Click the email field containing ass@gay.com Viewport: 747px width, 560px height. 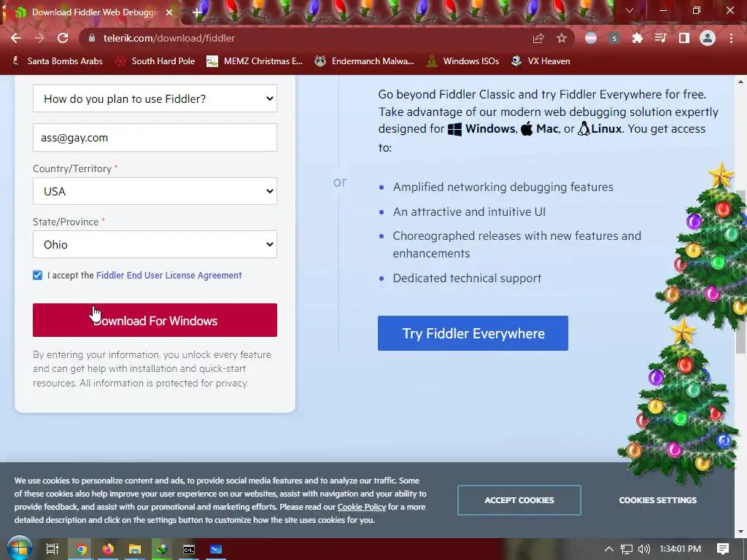tap(155, 138)
